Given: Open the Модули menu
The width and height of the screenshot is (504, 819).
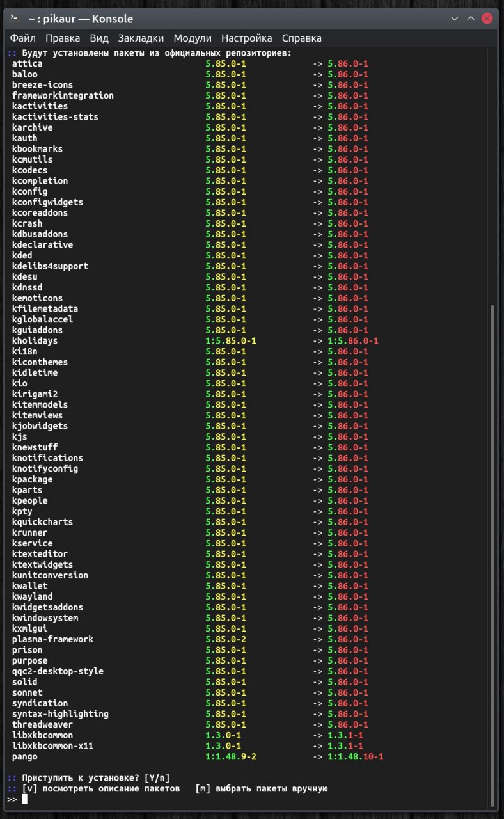Looking at the screenshot, I should tap(193, 38).
